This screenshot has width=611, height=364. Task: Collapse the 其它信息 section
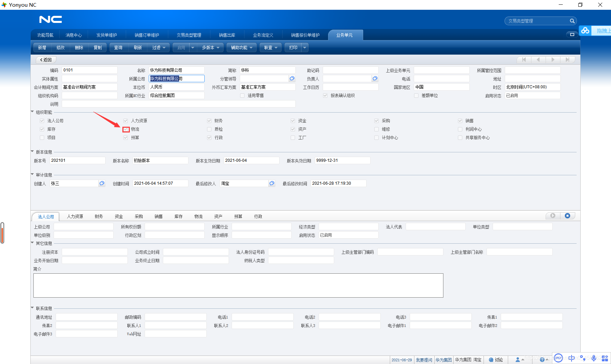[x=32, y=243]
